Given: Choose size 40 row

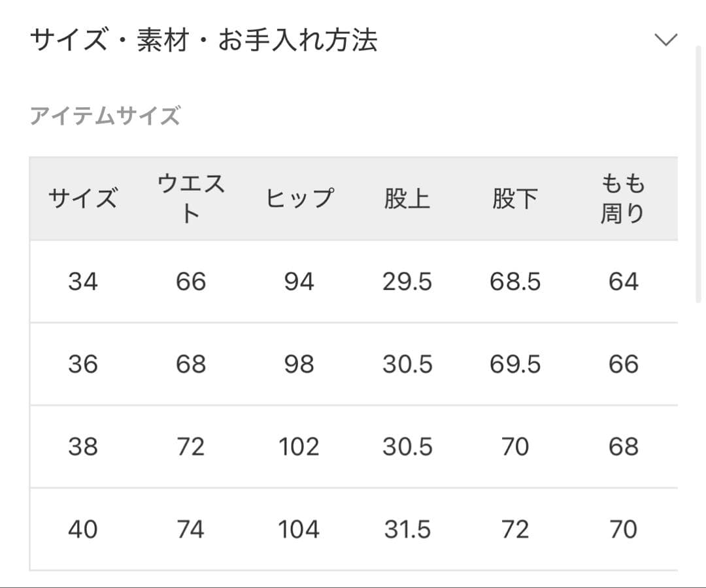Looking at the screenshot, I should point(84,529).
